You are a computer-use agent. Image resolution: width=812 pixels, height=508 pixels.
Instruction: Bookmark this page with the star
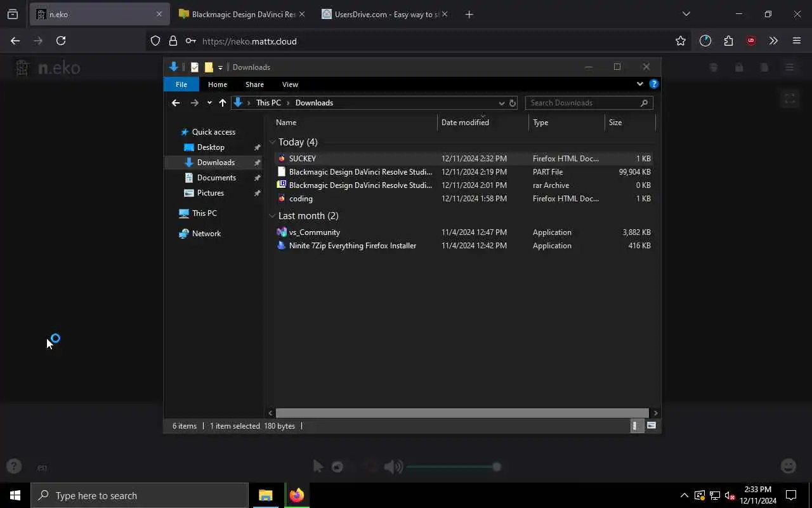click(681, 41)
